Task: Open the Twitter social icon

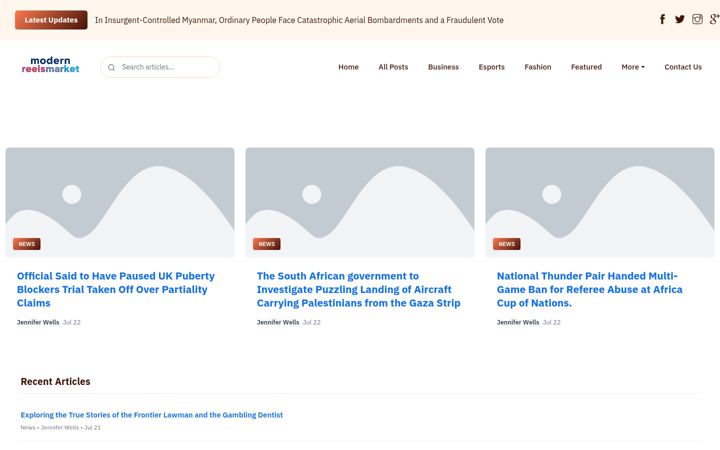Action: (680, 19)
